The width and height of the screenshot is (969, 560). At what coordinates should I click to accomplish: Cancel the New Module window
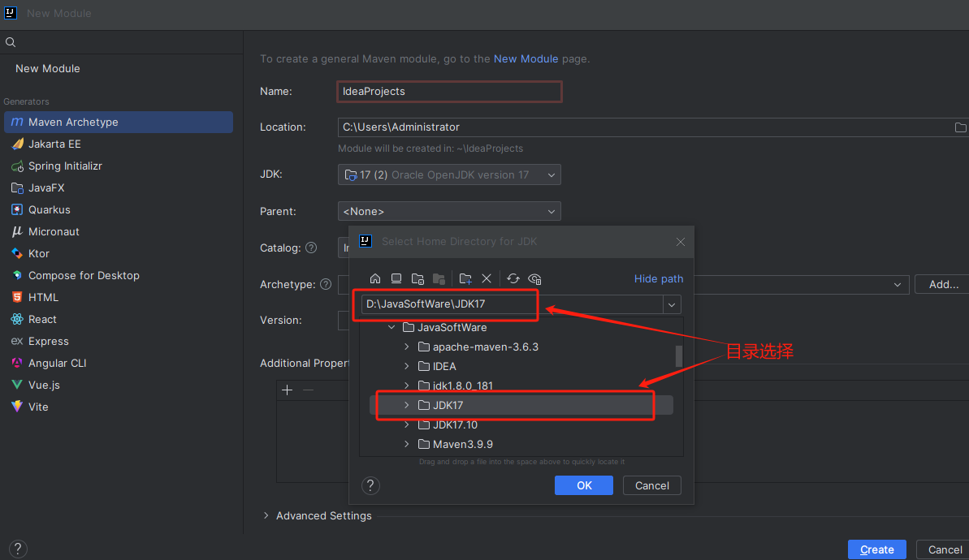(945, 549)
